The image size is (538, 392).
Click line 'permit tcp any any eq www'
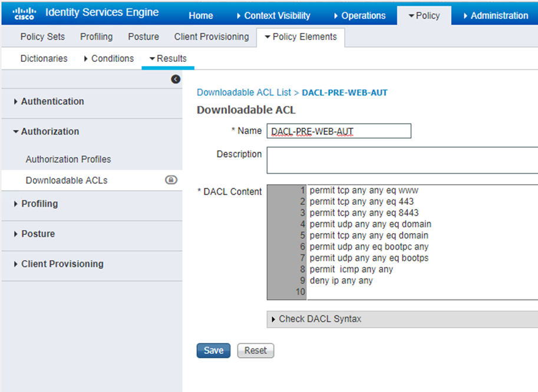coord(364,191)
